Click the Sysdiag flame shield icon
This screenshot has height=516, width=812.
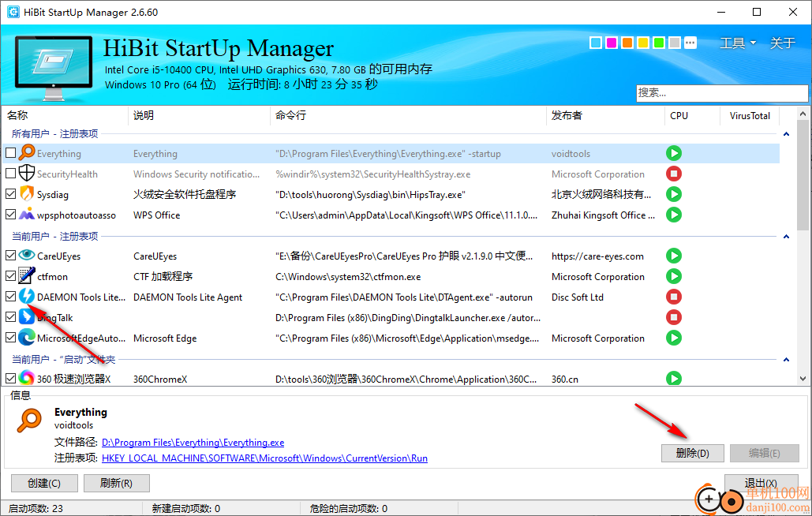tap(26, 194)
